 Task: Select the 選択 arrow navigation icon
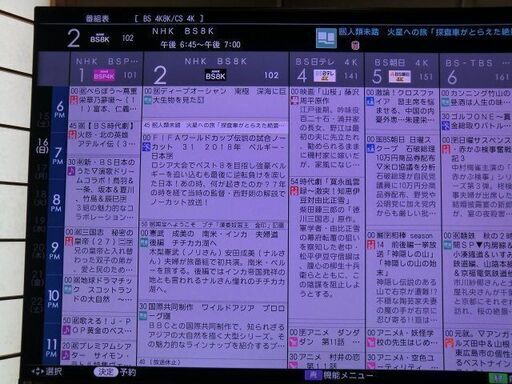[x=37, y=371]
